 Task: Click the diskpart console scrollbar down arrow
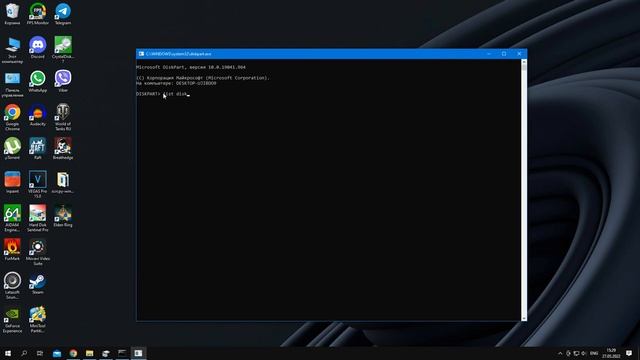(x=524, y=318)
